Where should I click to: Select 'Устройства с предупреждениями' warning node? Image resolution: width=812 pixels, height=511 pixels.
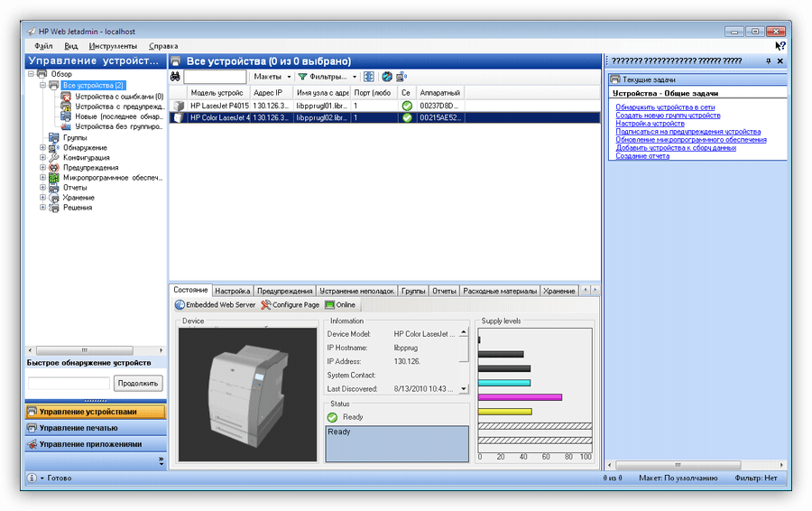tap(118, 107)
